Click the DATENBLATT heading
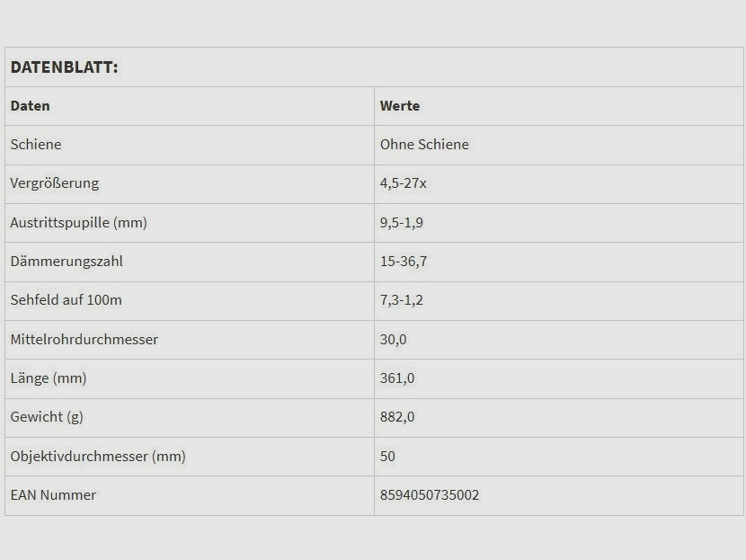 64,67
